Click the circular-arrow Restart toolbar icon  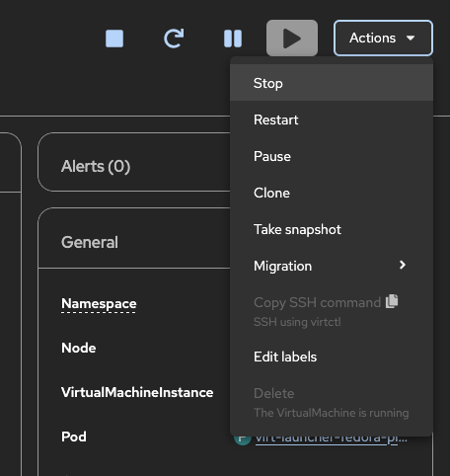pyautogui.click(x=174, y=39)
